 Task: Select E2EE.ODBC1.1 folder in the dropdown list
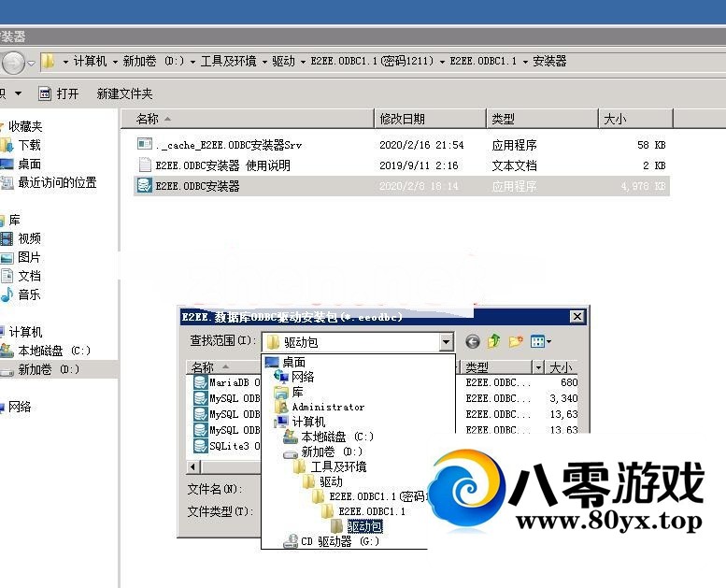[372, 511]
